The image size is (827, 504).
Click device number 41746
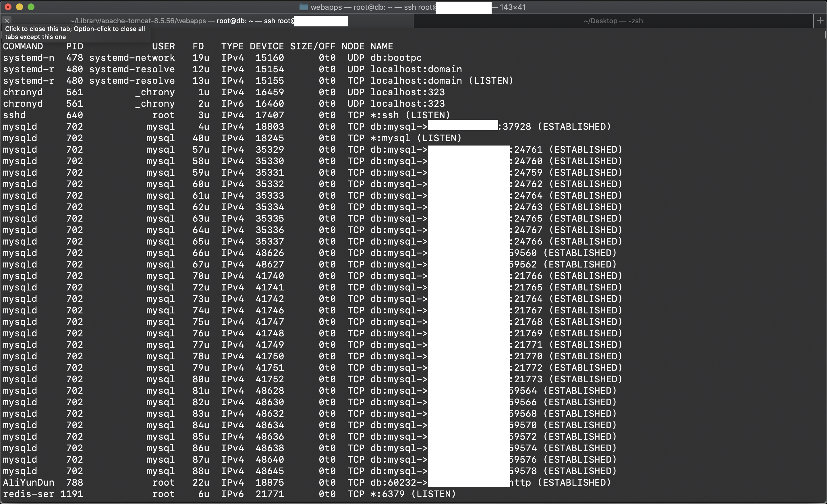270,310
